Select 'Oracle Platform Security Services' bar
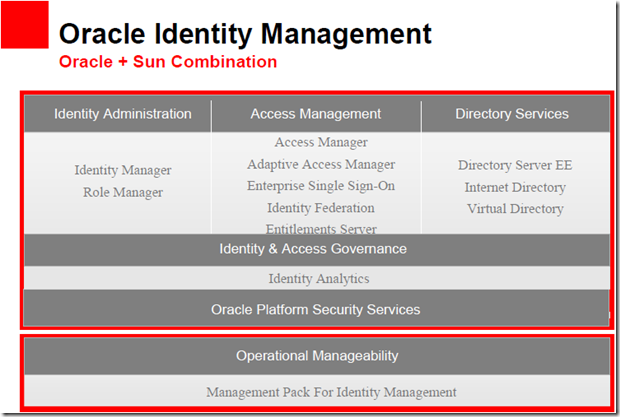Image resolution: width=620 pixels, height=417 pixels. (x=316, y=308)
